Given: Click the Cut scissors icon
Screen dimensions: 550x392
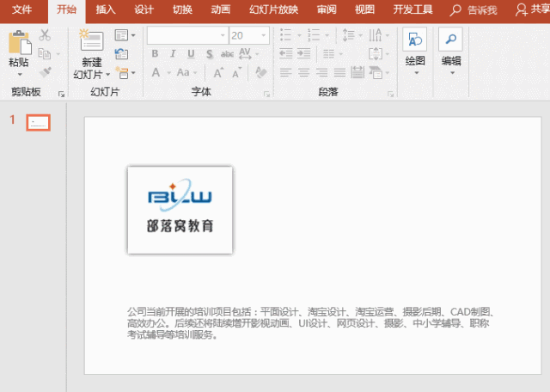Looking at the screenshot, I should tap(46, 36).
